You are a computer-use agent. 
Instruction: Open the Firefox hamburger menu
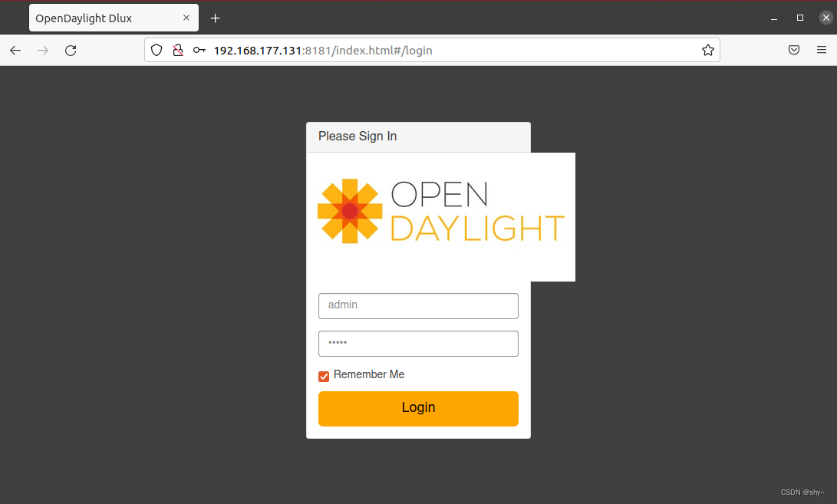[x=822, y=50]
